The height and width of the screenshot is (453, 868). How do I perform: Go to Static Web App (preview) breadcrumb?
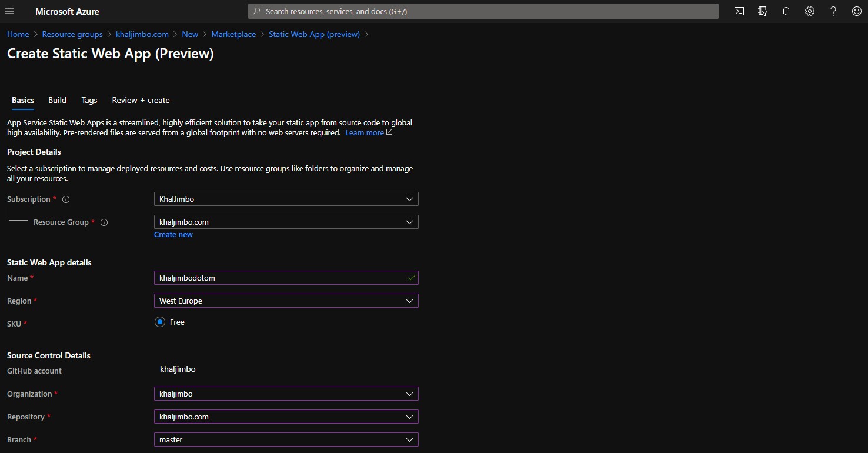314,34
